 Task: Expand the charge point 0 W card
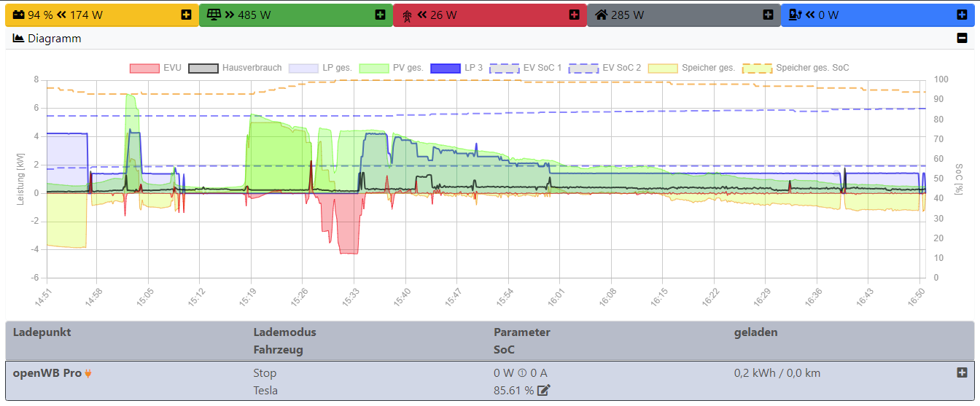point(962,15)
